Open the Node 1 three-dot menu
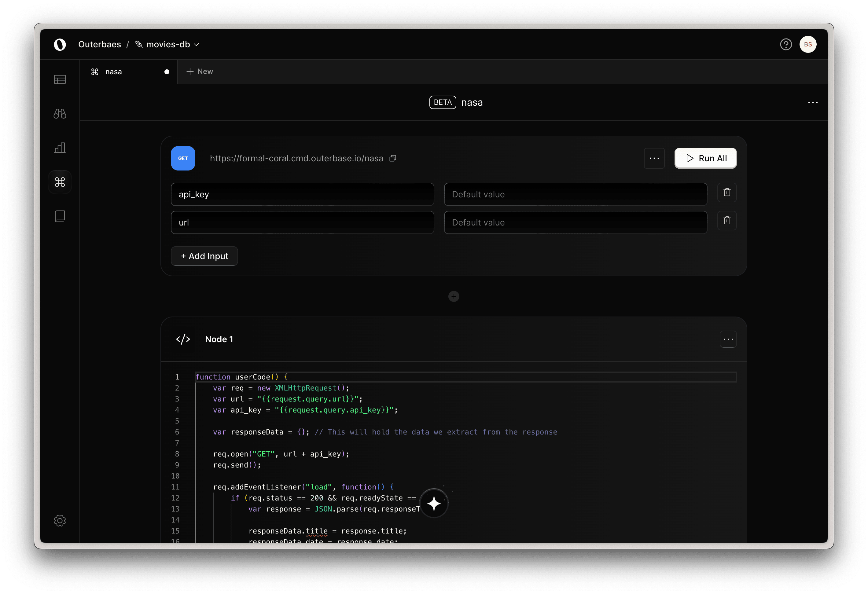The height and width of the screenshot is (594, 868). [728, 339]
